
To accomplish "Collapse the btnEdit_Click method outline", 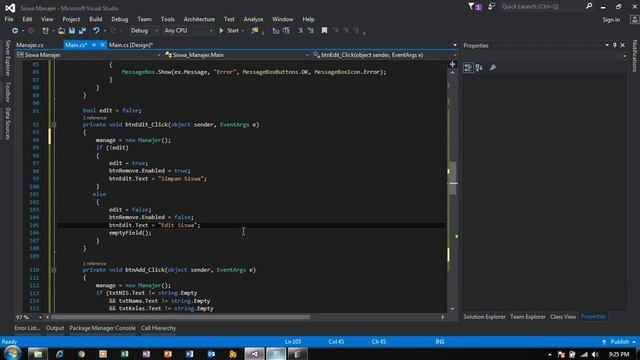I will point(53,124).
